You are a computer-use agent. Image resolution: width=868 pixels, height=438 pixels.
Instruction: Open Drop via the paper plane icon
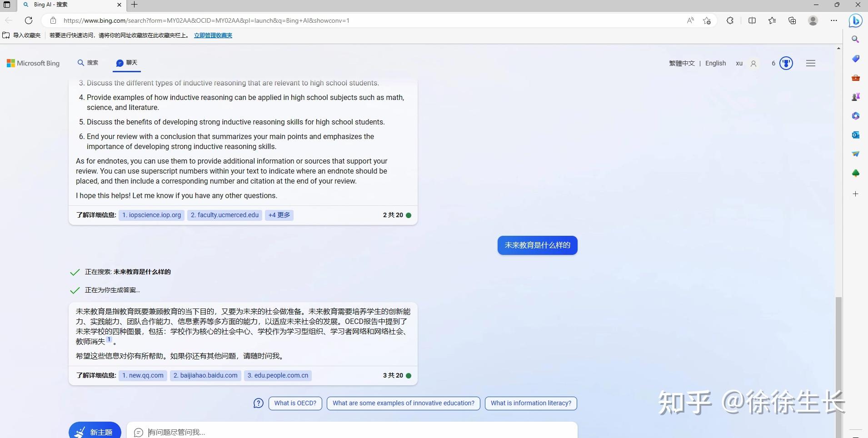point(855,154)
